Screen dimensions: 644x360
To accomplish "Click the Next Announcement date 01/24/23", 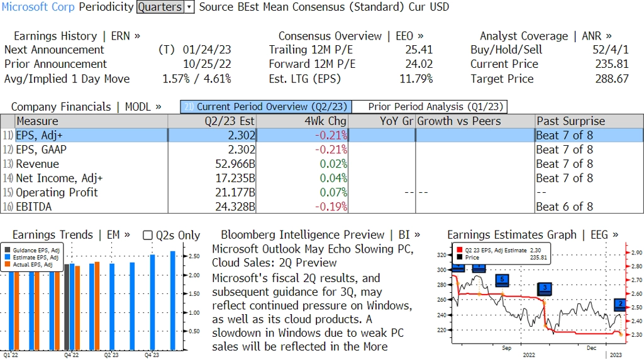I will (x=207, y=50).
